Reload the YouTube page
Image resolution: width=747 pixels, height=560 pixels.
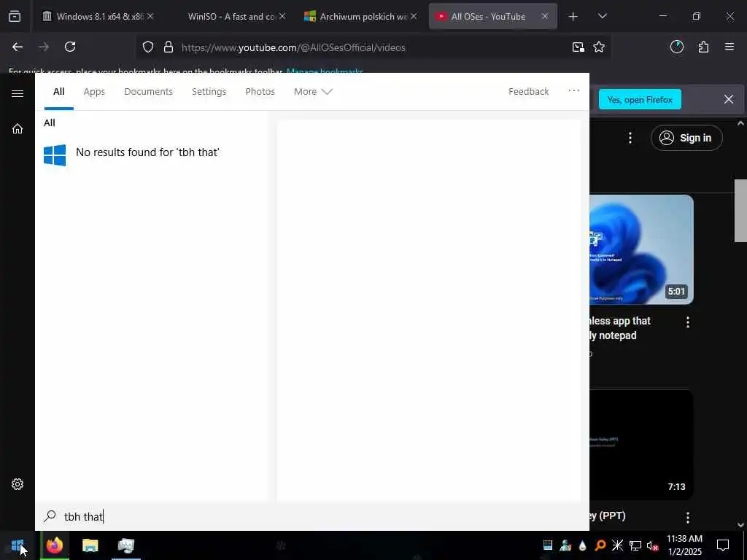click(70, 47)
